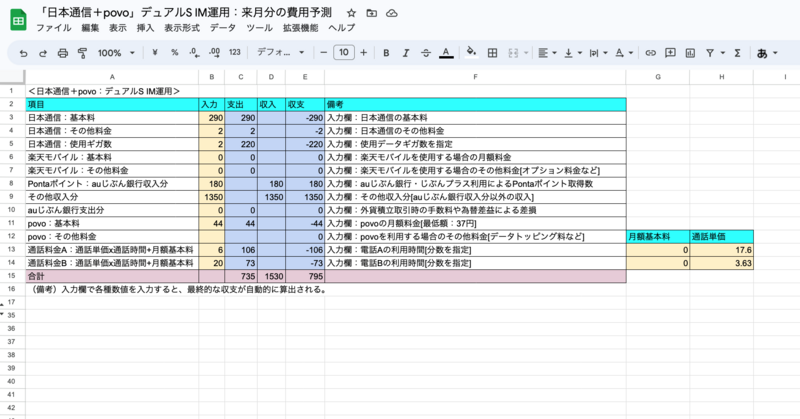Screen dimensions: 800x419
Task: Open horizontal align dropdown
Action: click(x=547, y=53)
